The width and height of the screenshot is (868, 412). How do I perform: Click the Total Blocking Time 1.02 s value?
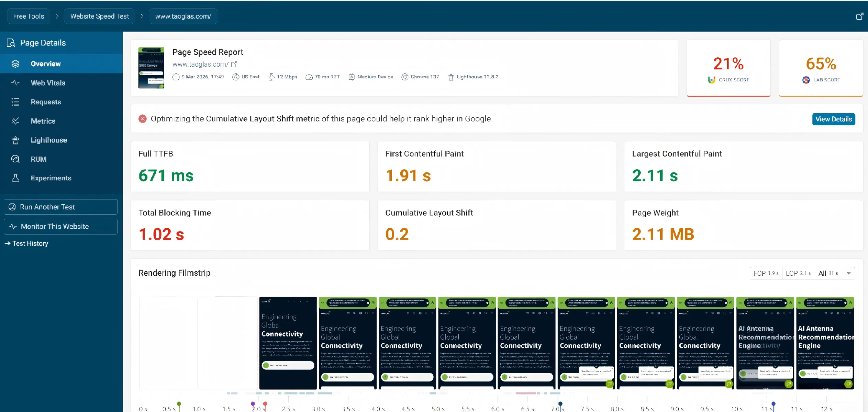tap(162, 234)
